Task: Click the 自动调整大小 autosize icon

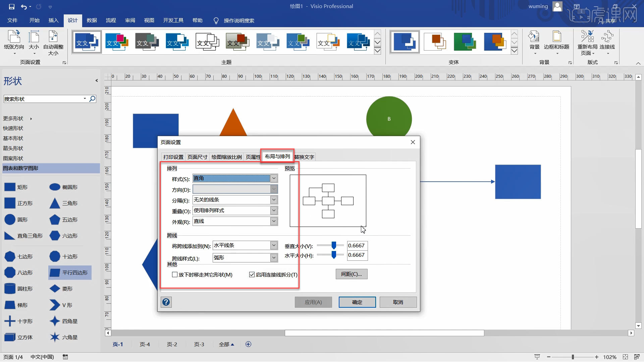Action: (53, 41)
